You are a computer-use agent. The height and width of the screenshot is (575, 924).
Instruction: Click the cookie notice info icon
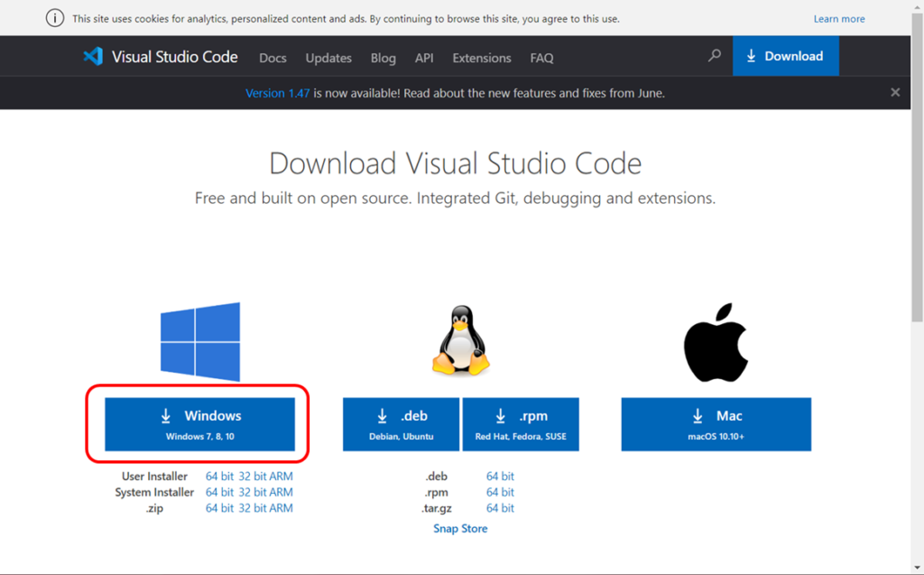55,18
